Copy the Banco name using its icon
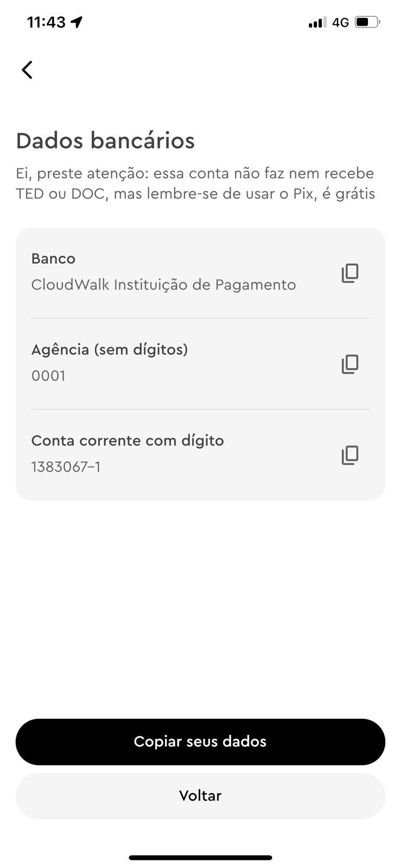The height and width of the screenshot is (868, 401). [x=350, y=273]
